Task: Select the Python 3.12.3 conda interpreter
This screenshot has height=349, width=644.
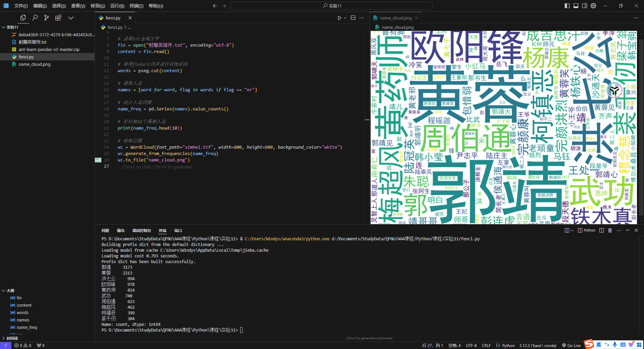Action: click(x=538, y=345)
